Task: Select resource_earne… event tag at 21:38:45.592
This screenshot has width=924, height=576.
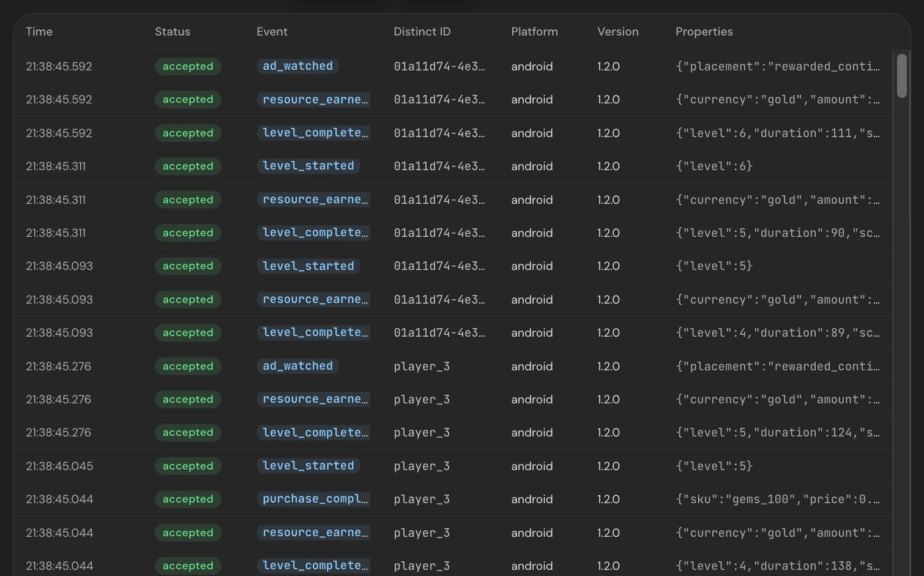Action: [x=313, y=100]
